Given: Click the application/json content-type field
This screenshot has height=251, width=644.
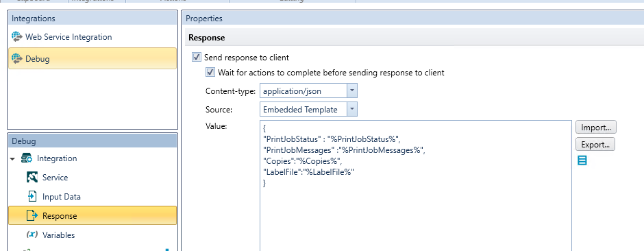Looking at the screenshot, I should [x=304, y=91].
